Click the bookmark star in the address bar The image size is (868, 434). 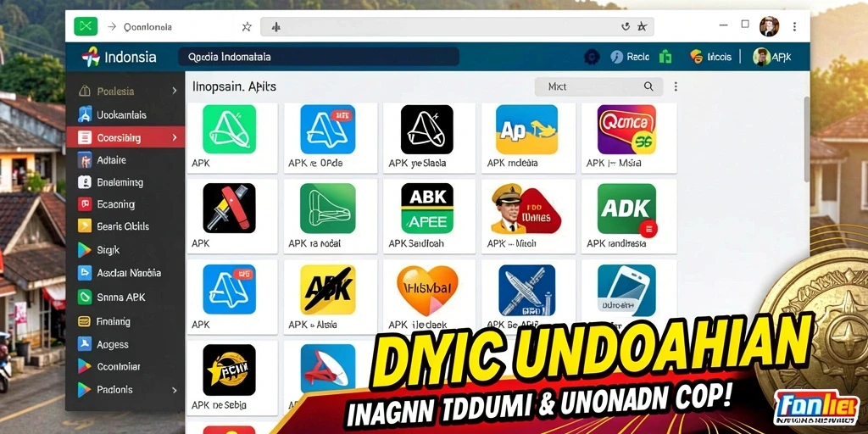point(643,26)
